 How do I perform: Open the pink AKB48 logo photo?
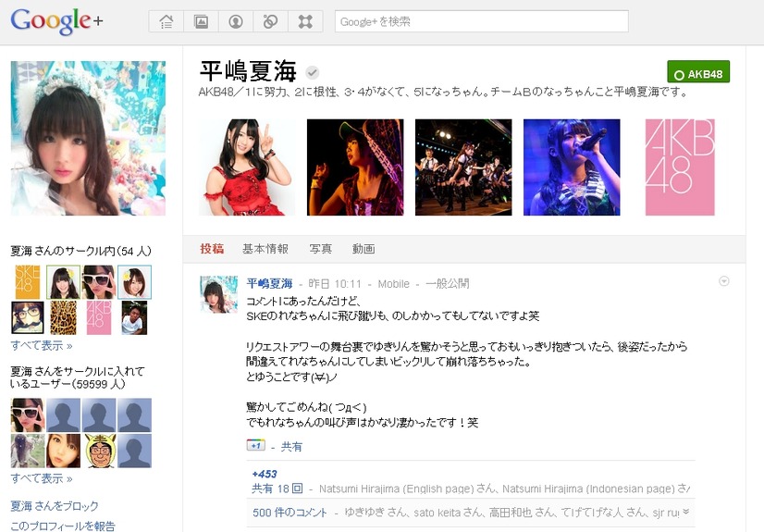(680, 167)
